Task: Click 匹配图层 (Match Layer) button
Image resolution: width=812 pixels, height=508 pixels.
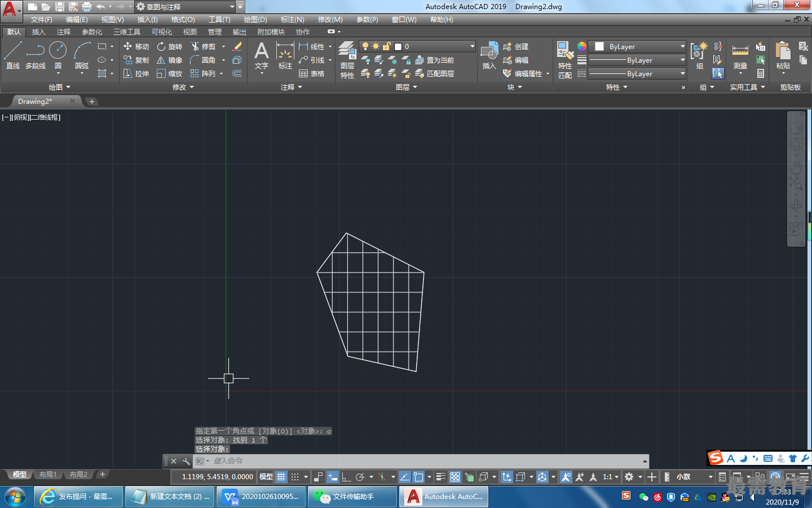Action: [435, 73]
